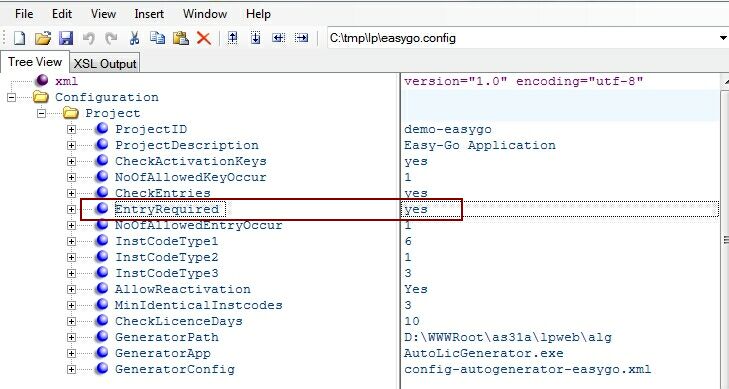The height and width of the screenshot is (389, 729).
Task: Click the Undo toolbar icon
Action: tap(88, 38)
